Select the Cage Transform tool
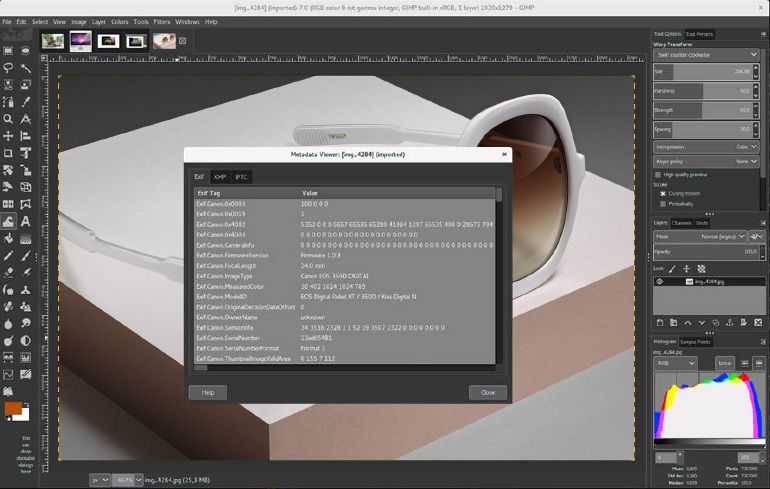This screenshot has height=489, width=770. [x=26, y=204]
